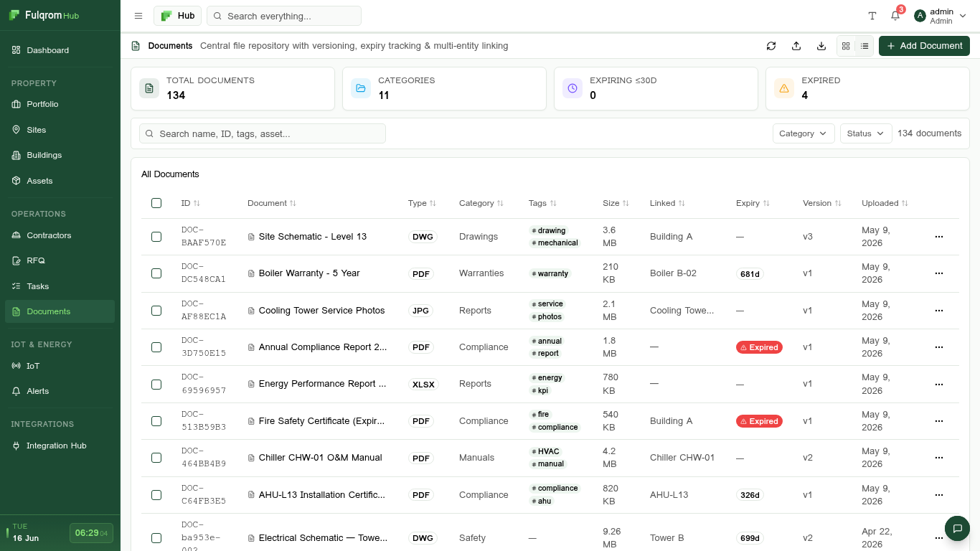
Task: Click the admin avatar icon
Action: tap(920, 16)
